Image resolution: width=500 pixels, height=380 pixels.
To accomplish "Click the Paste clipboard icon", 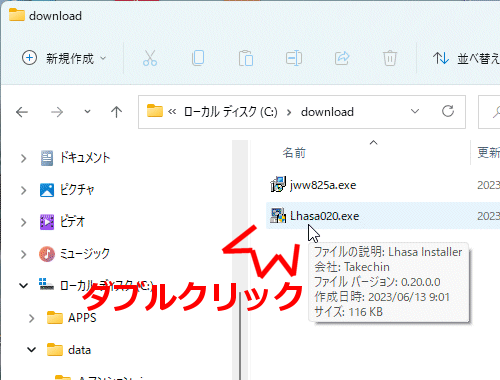I will tap(246, 58).
